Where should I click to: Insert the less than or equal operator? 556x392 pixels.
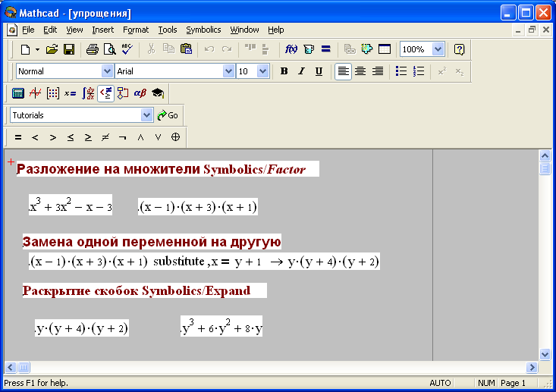point(71,137)
